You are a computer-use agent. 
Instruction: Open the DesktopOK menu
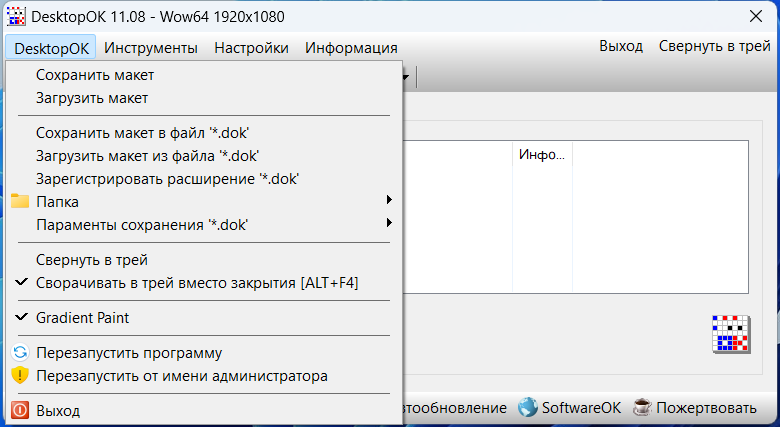click(x=51, y=48)
